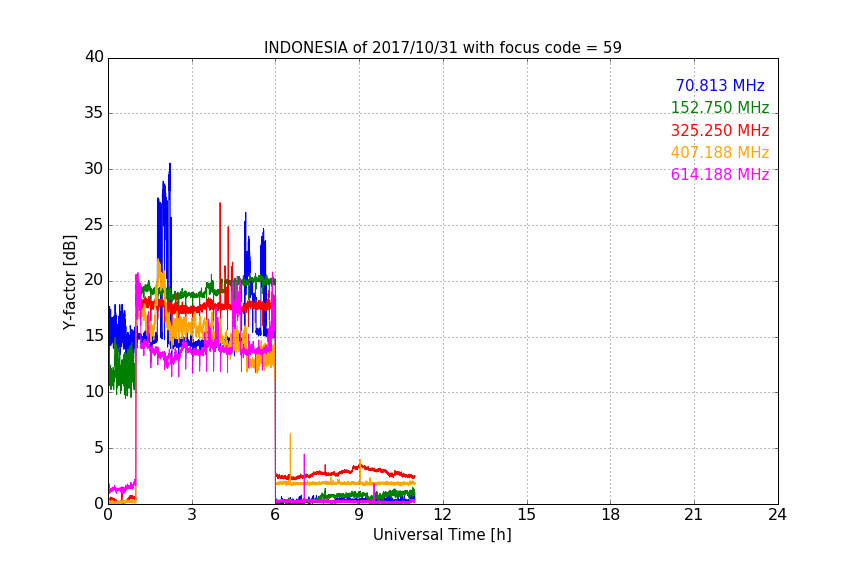
Task: Click the 'Y-factor [dB]' axis label
Action: (x=69, y=282)
